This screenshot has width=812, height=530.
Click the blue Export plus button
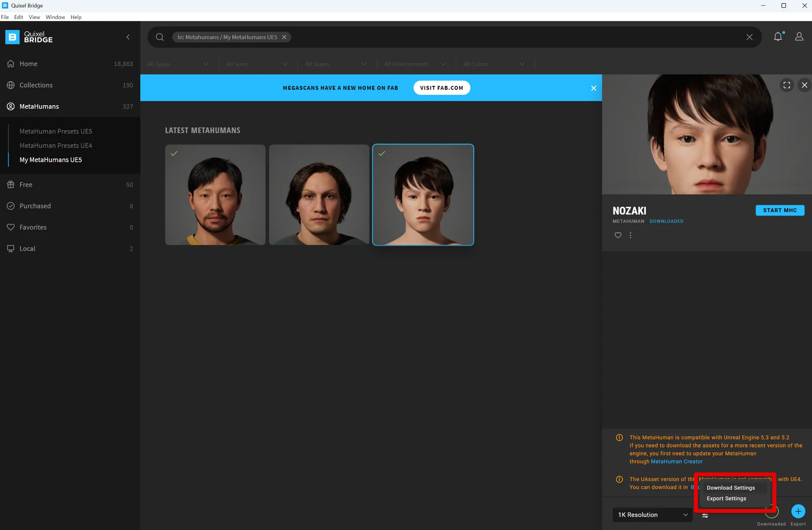coord(798,511)
